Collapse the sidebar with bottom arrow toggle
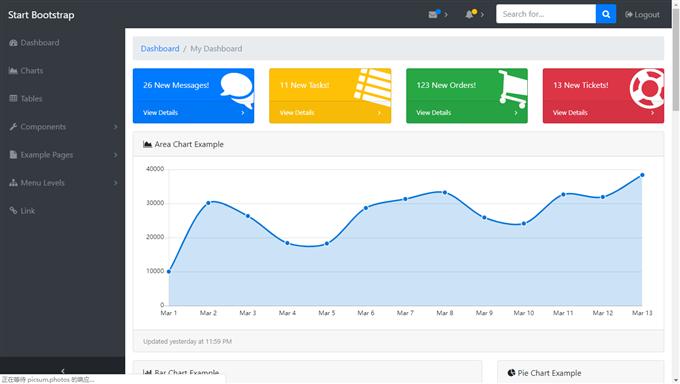The image size is (680, 384). tap(62, 371)
